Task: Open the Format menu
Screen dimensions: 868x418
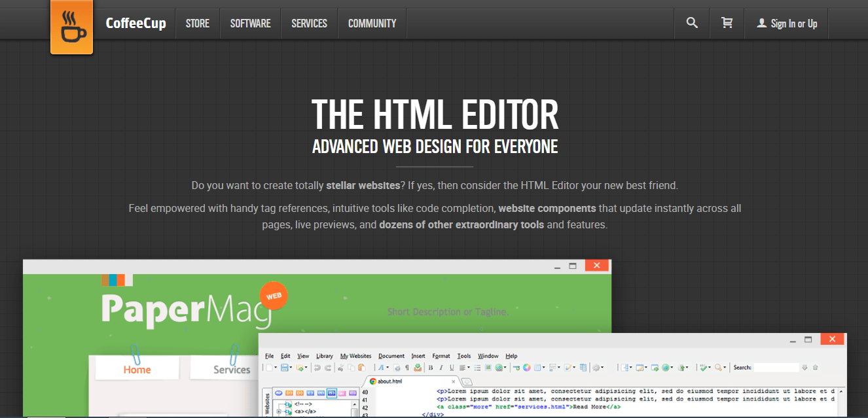Action: coord(441,356)
